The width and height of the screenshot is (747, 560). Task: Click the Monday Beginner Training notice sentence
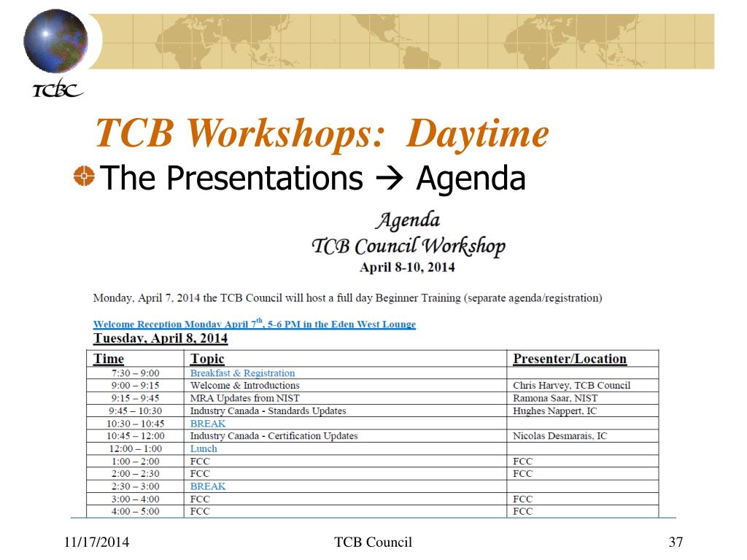pos(348,298)
